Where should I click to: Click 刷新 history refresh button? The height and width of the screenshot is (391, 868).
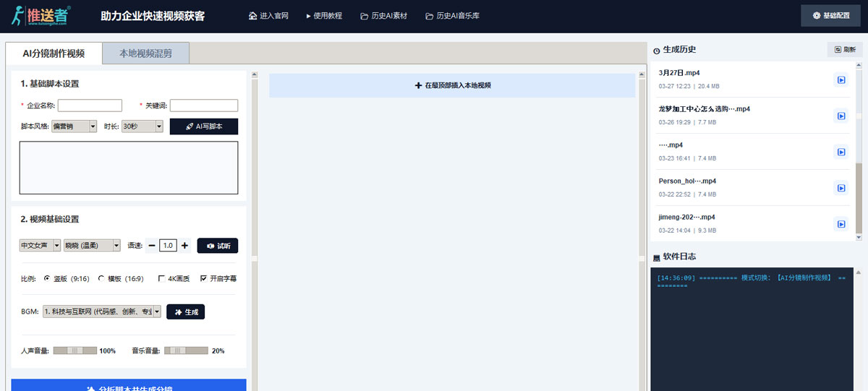(x=845, y=50)
